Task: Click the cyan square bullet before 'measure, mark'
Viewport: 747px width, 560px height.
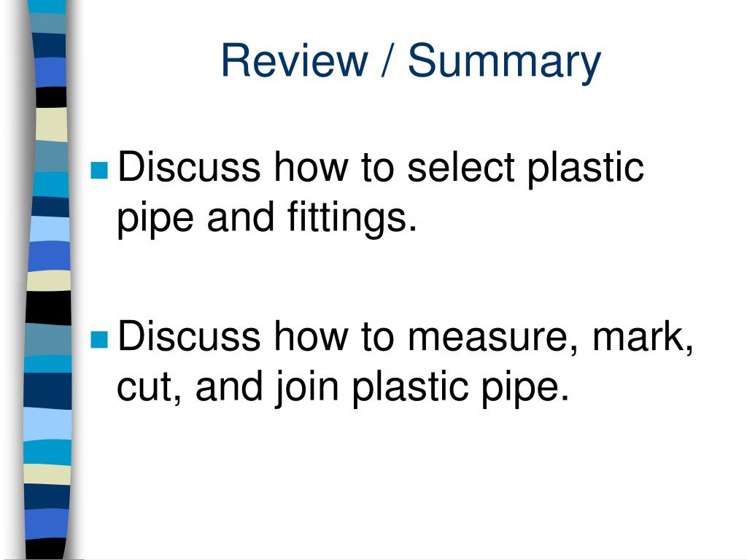Action: click(99, 340)
